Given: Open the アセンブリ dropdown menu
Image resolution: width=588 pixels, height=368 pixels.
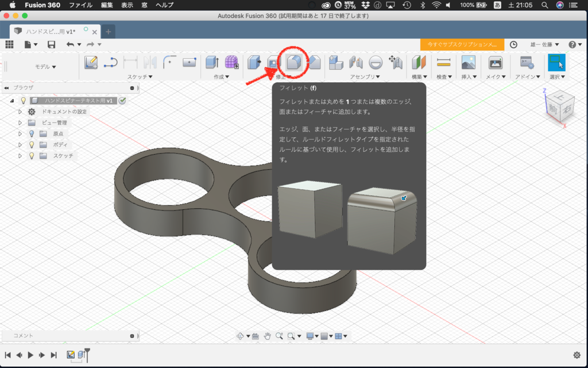Looking at the screenshot, I should pos(365,76).
